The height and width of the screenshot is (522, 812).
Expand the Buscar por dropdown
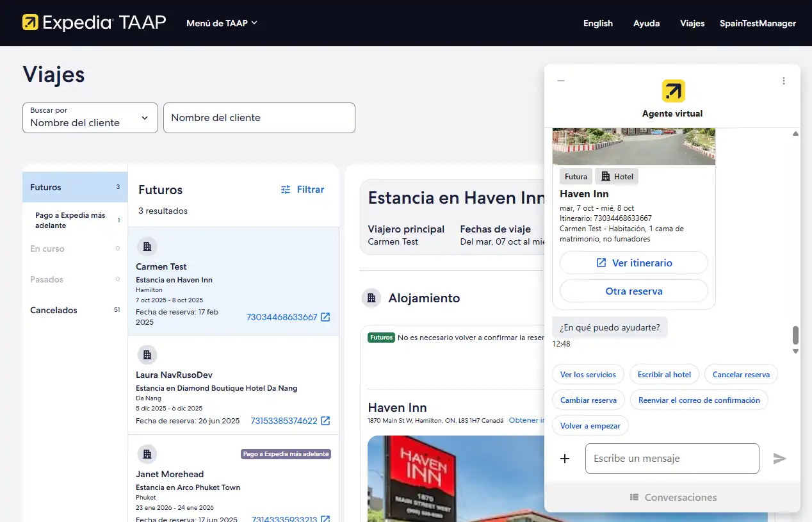click(90, 118)
